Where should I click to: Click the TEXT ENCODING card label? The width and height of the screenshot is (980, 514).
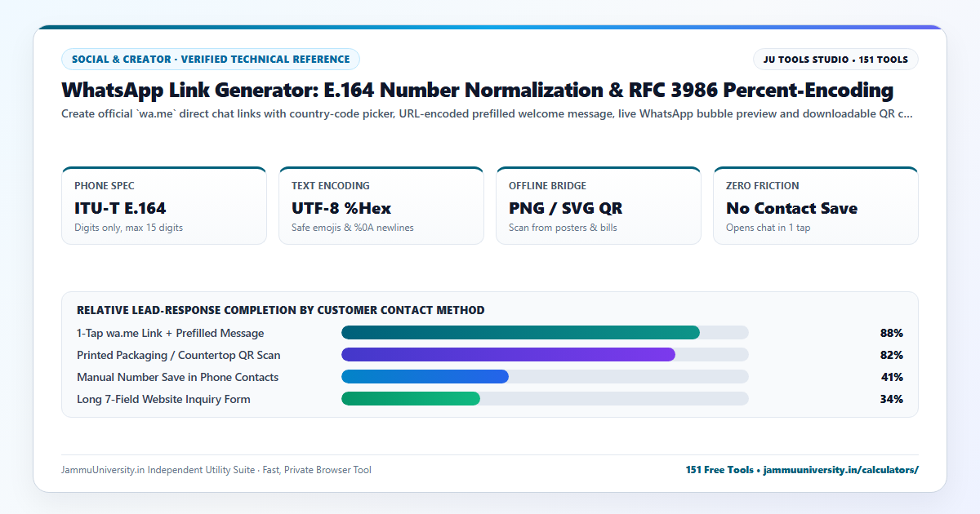331,186
